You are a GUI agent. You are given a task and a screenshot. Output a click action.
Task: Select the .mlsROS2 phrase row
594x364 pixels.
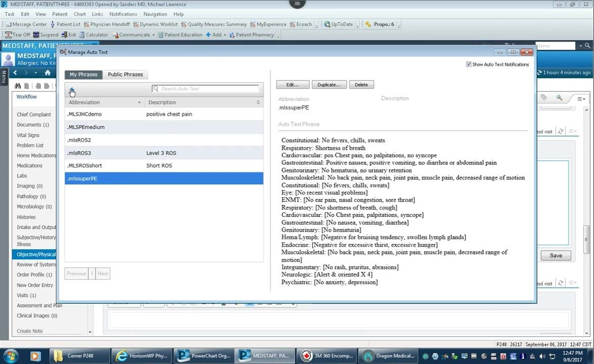pyautogui.click(x=164, y=140)
